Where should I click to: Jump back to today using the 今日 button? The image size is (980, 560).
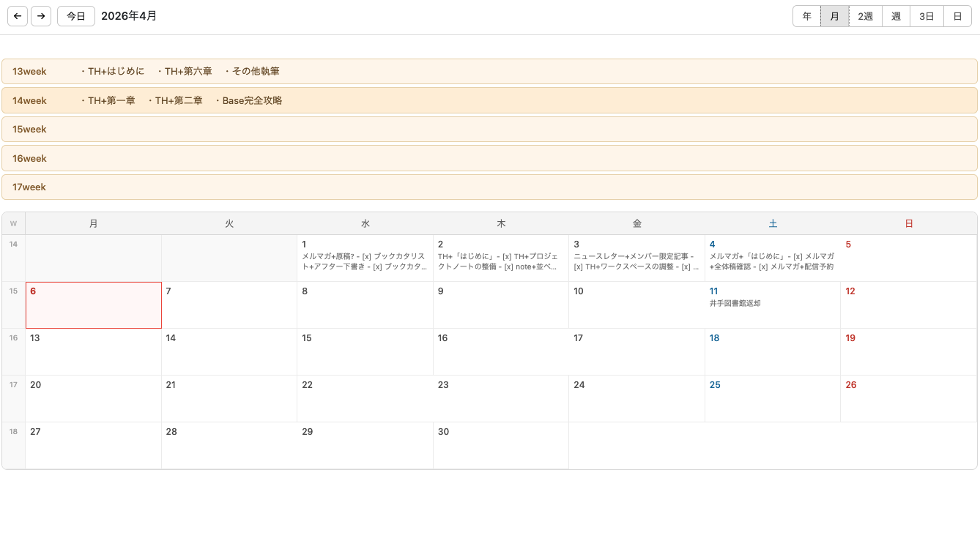click(x=75, y=15)
